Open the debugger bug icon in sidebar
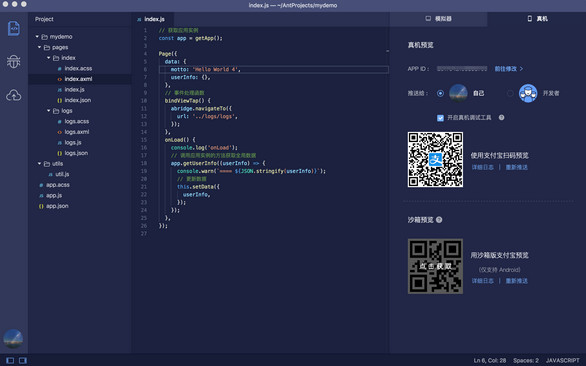Image resolution: width=586 pixels, height=366 pixels. [x=13, y=61]
